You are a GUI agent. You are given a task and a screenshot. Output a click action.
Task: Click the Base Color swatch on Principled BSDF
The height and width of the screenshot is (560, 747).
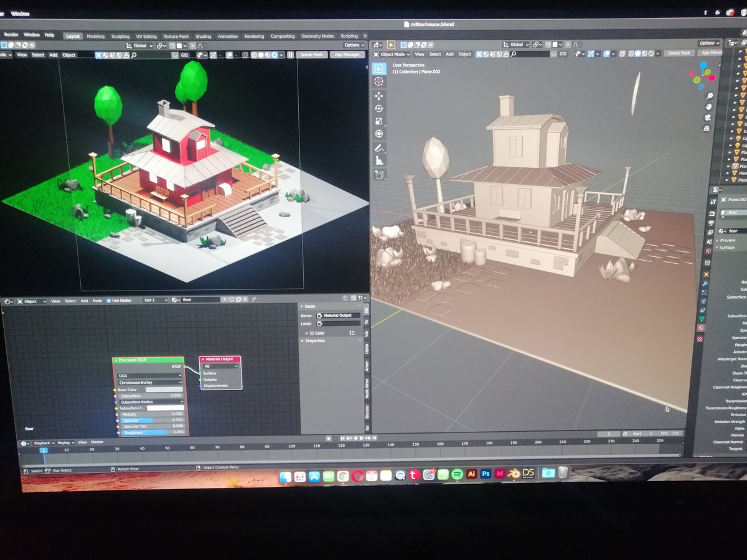(x=164, y=390)
